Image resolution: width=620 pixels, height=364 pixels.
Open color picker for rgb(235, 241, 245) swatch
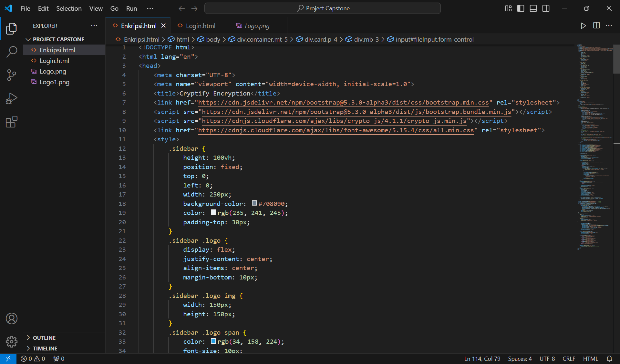point(213,212)
